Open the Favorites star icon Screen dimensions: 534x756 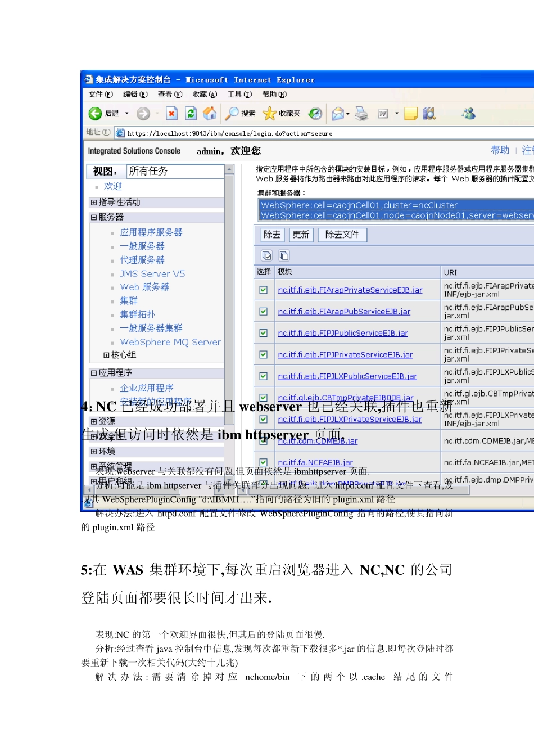270,114
